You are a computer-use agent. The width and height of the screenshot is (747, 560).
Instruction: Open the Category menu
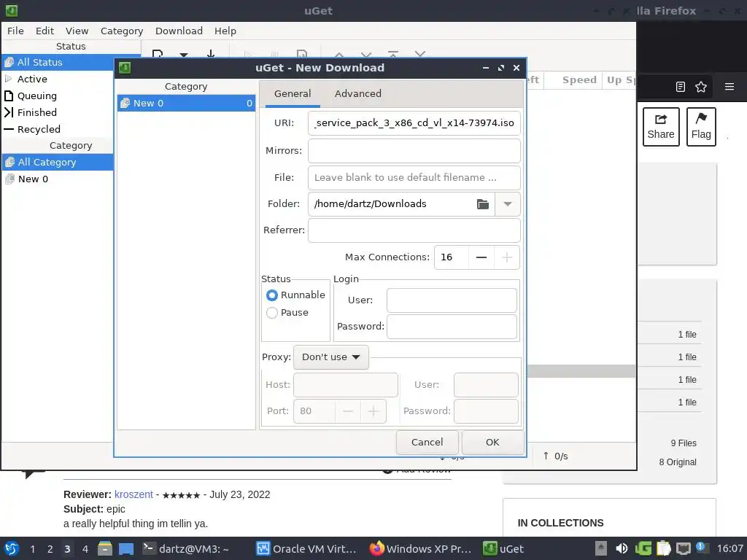[122, 31]
